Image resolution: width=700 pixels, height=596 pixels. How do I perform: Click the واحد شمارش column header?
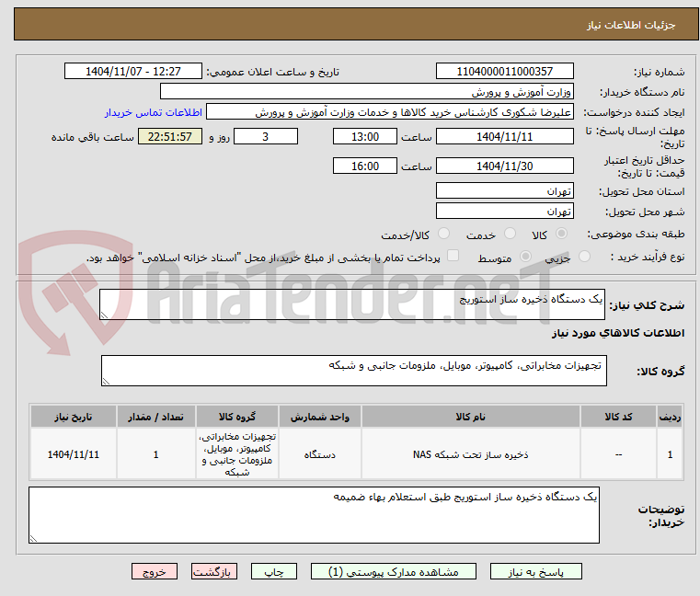[319, 417]
